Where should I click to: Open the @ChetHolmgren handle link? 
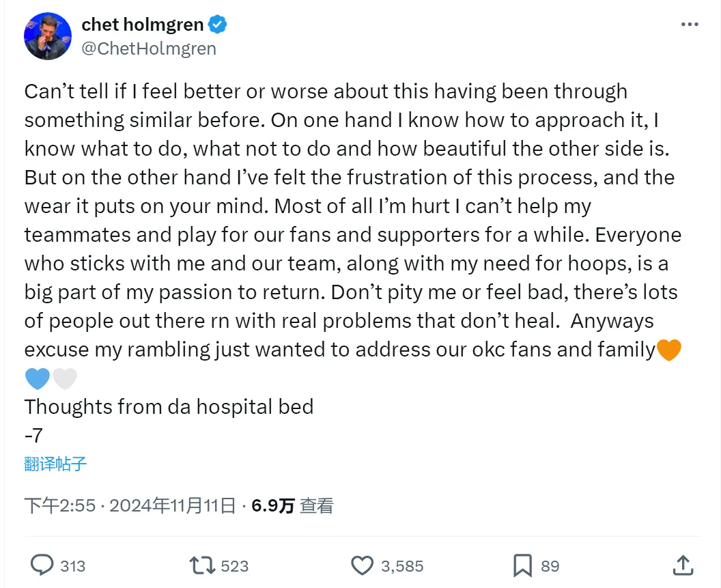149,48
